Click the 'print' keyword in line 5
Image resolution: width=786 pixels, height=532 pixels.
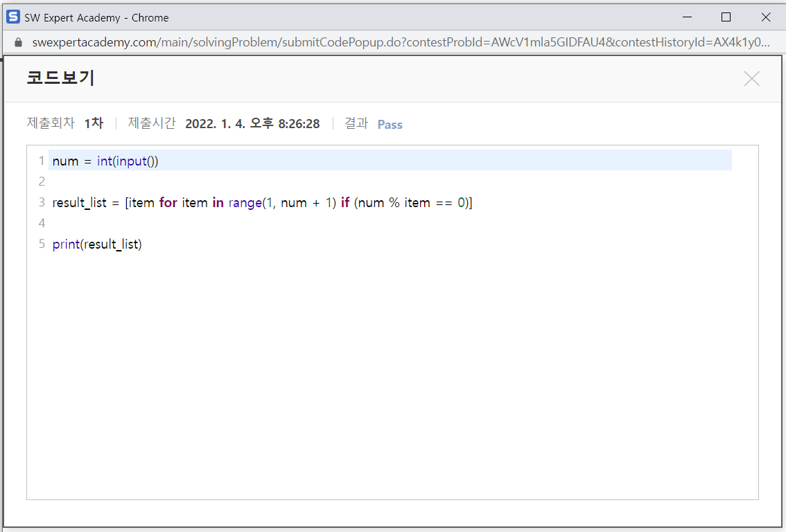(66, 244)
